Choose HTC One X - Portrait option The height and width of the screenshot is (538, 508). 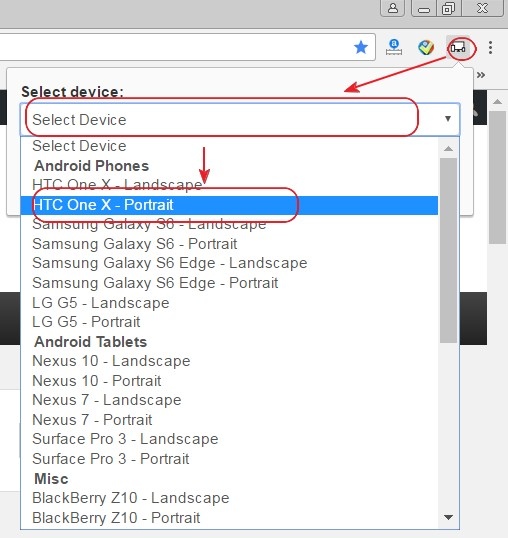tap(229, 205)
